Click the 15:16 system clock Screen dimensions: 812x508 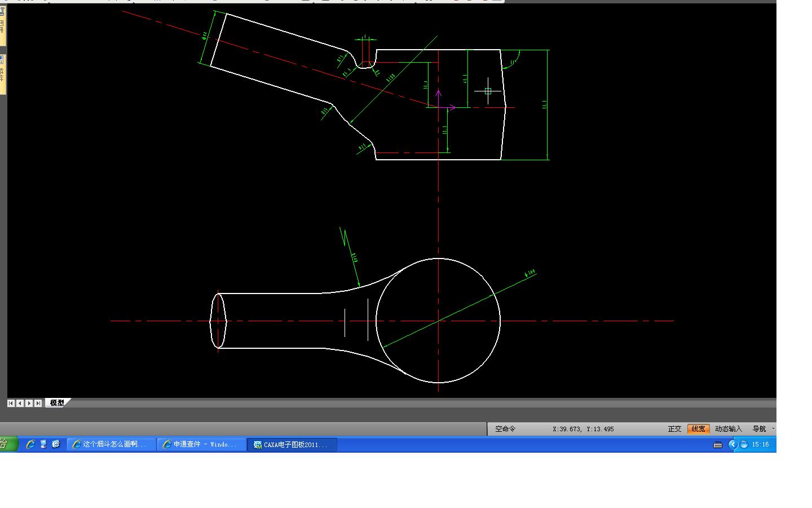(760, 445)
